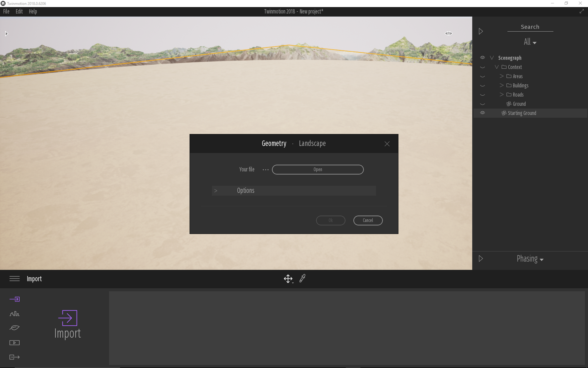The height and width of the screenshot is (368, 588).
Task: Open the Help menu
Action: pos(33,11)
